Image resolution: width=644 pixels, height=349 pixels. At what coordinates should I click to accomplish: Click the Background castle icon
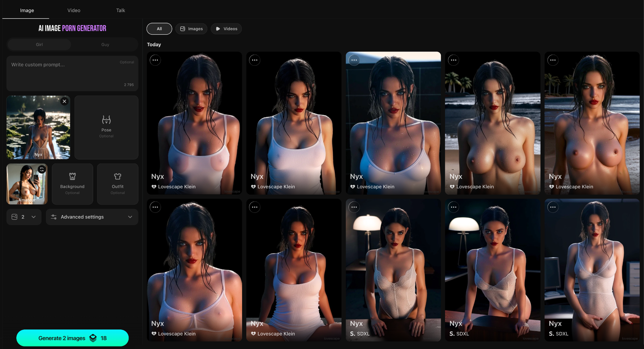[x=72, y=176]
